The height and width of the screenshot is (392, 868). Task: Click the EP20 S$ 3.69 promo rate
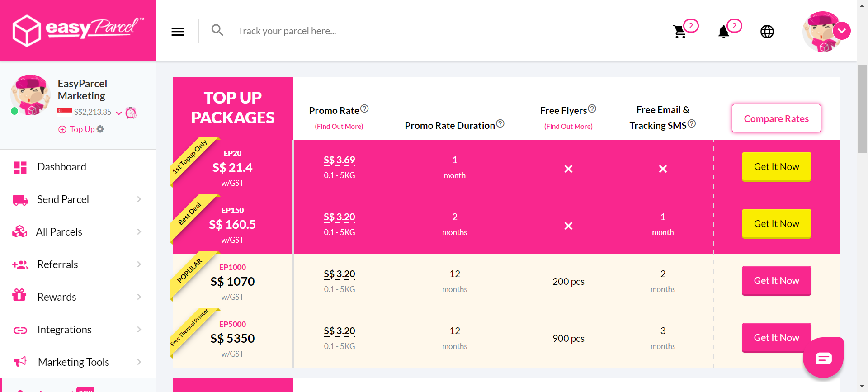[340, 160]
